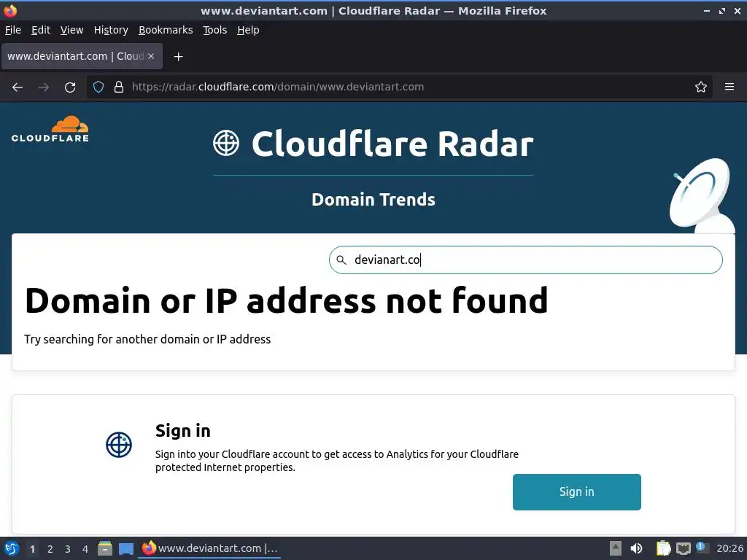Open the tracking protection shield icon
The height and width of the screenshot is (560, 747).
(98, 87)
